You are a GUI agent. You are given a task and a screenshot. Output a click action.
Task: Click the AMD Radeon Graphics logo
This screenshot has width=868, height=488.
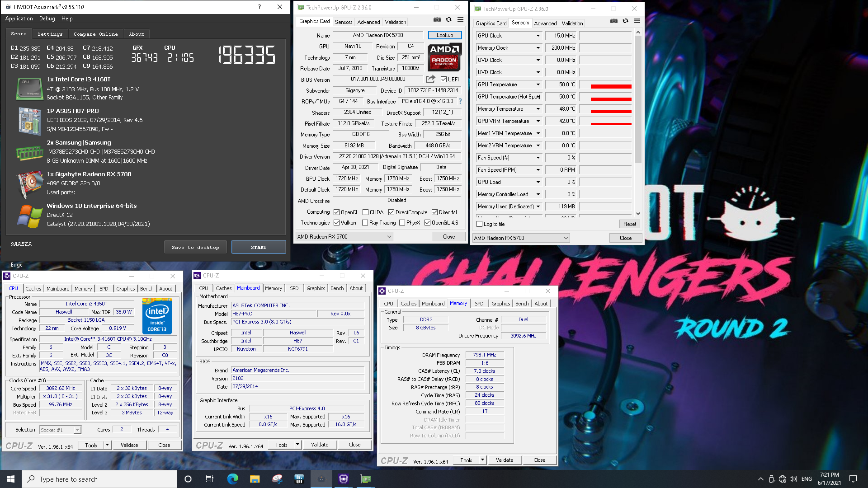click(x=444, y=57)
